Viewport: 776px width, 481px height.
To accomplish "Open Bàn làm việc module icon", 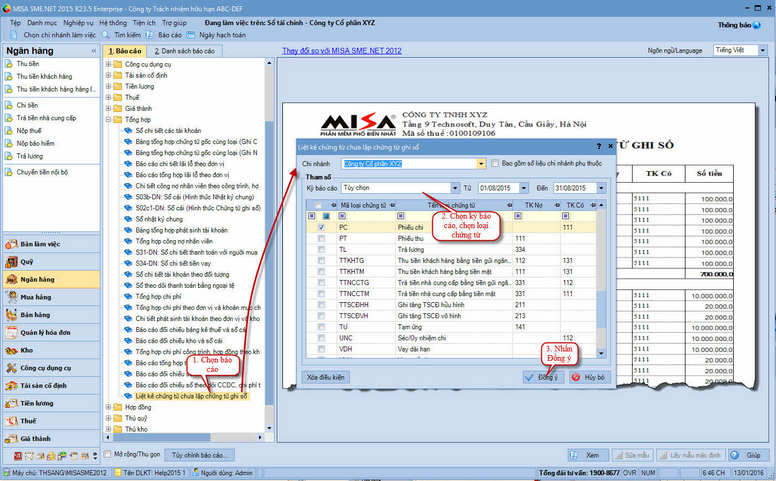I will [x=11, y=244].
